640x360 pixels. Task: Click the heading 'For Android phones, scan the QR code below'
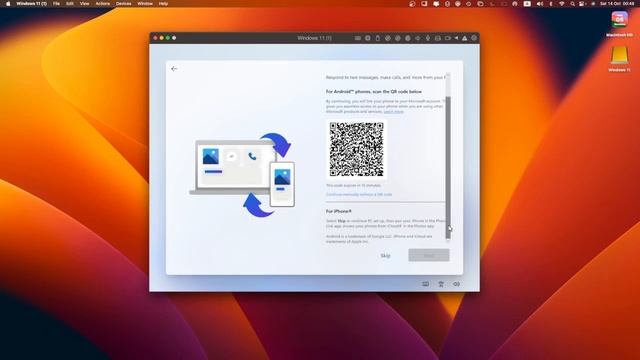tap(373, 92)
